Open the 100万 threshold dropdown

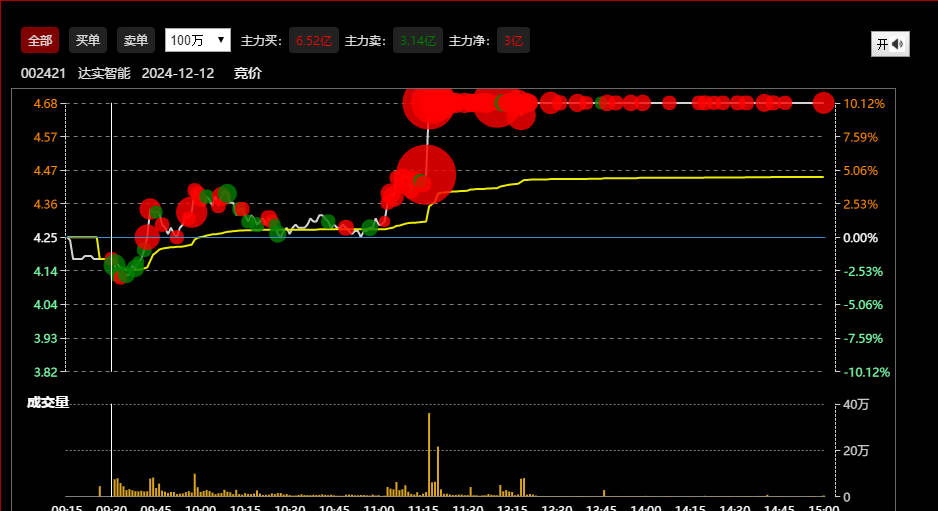(x=198, y=41)
